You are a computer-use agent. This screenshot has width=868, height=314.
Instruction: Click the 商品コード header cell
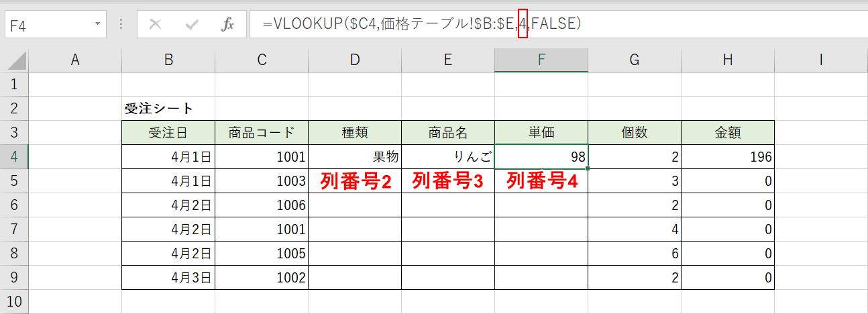(262, 132)
